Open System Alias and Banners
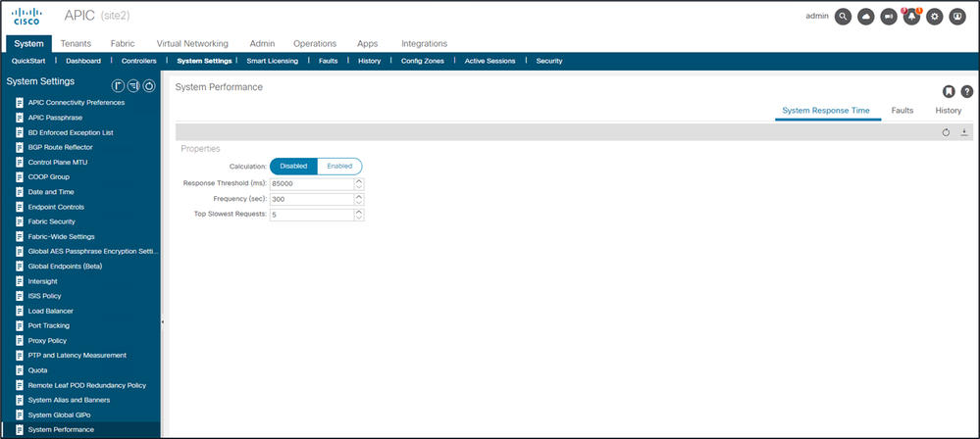 (x=69, y=400)
